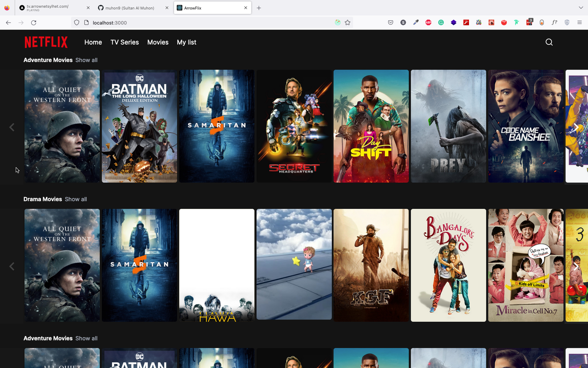Open the orange capsule extension icon
588x368 pixels.
542,23
